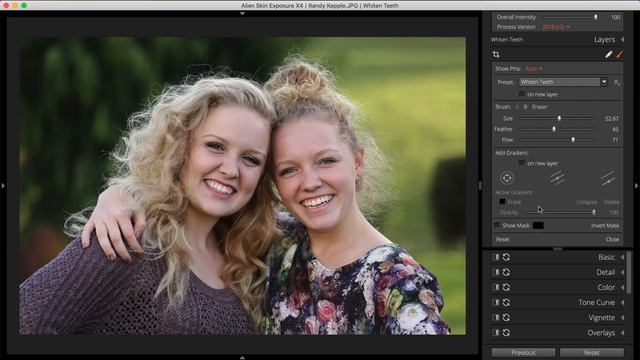The height and width of the screenshot is (360, 640).
Task: Toggle the Color panel effect on/off
Action: [496, 287]
